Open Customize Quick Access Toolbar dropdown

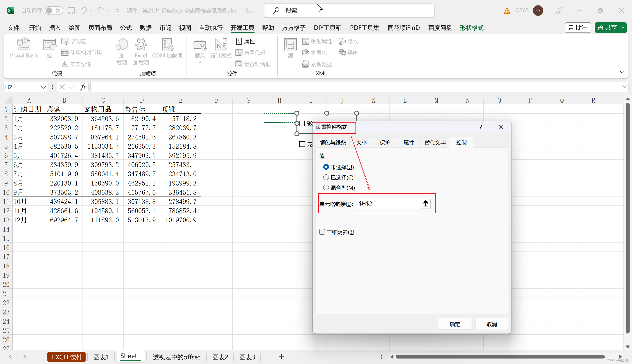[118, 11]
